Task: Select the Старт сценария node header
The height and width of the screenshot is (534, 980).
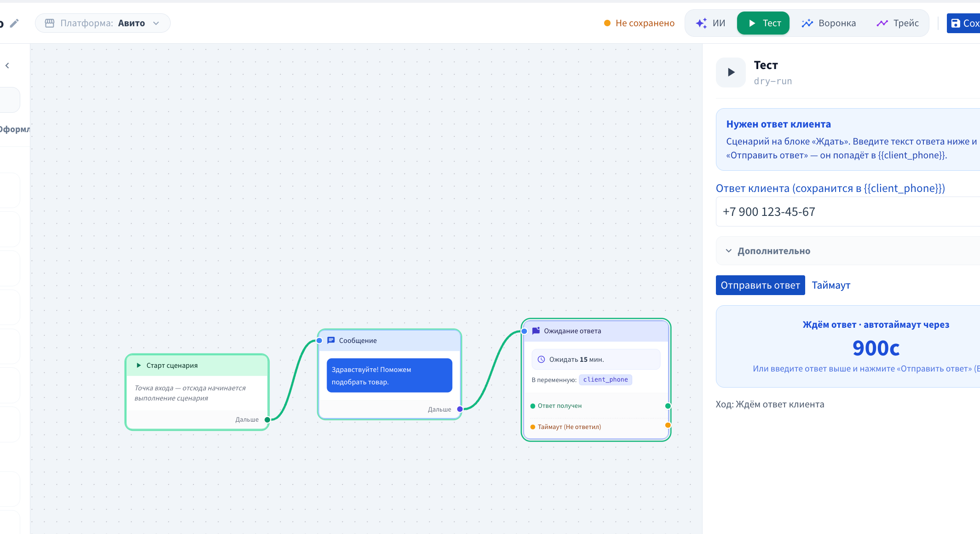Action: (197, 366)
